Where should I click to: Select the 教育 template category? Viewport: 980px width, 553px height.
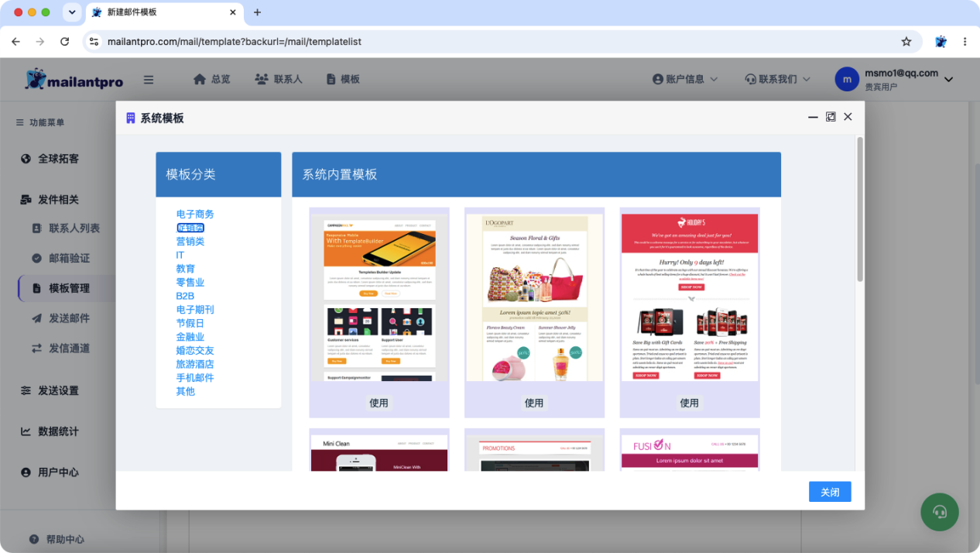(186, 269)
